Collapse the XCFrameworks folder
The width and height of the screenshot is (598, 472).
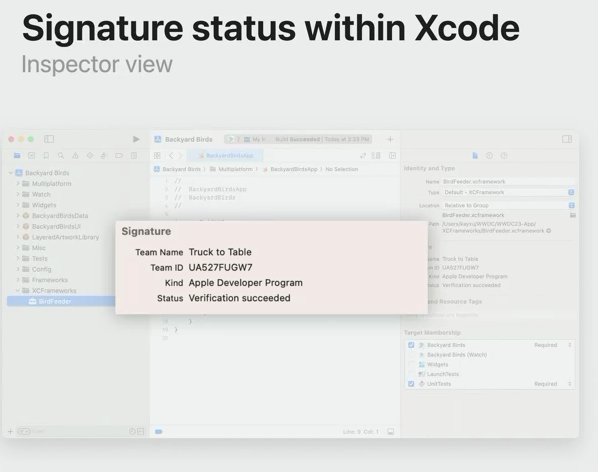pos(18,291)
